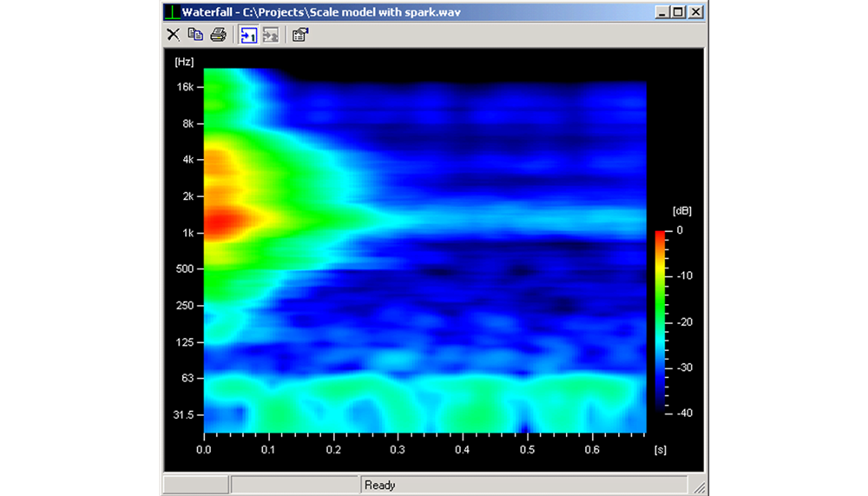
Task: Minimize the Waterfall window
Action: 664,12
